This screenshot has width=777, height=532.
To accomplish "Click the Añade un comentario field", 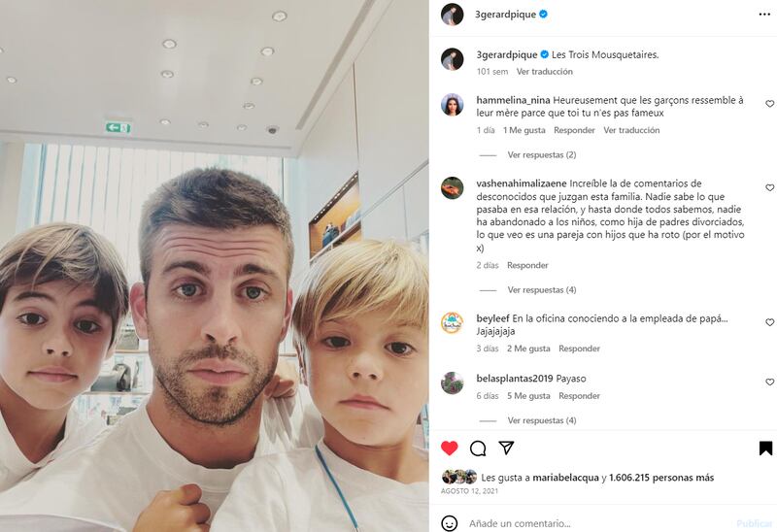I will pos(597,523).
